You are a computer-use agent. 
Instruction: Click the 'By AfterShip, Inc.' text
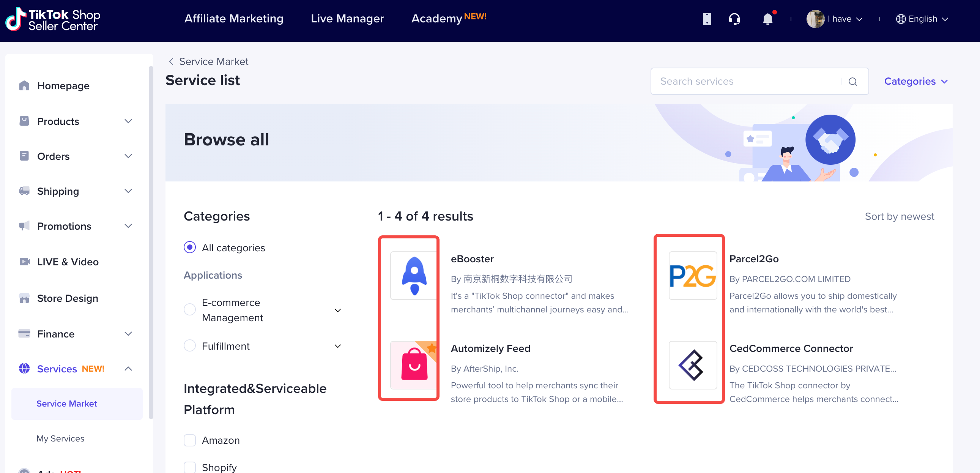click(x=484, y=368)
